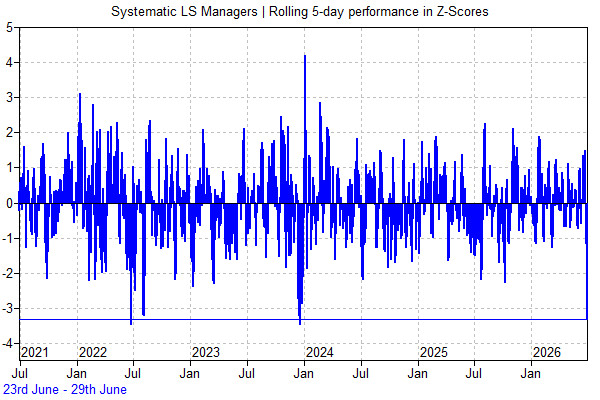Click the horizontal blue reference line
This screenshot has height=400, width=600.
point(303,319)
